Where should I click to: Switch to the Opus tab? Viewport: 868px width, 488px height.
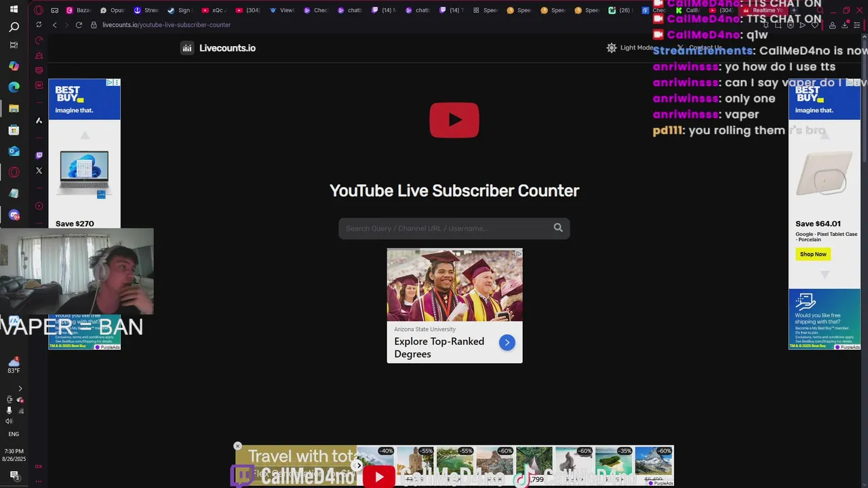(x=113, y=10)
